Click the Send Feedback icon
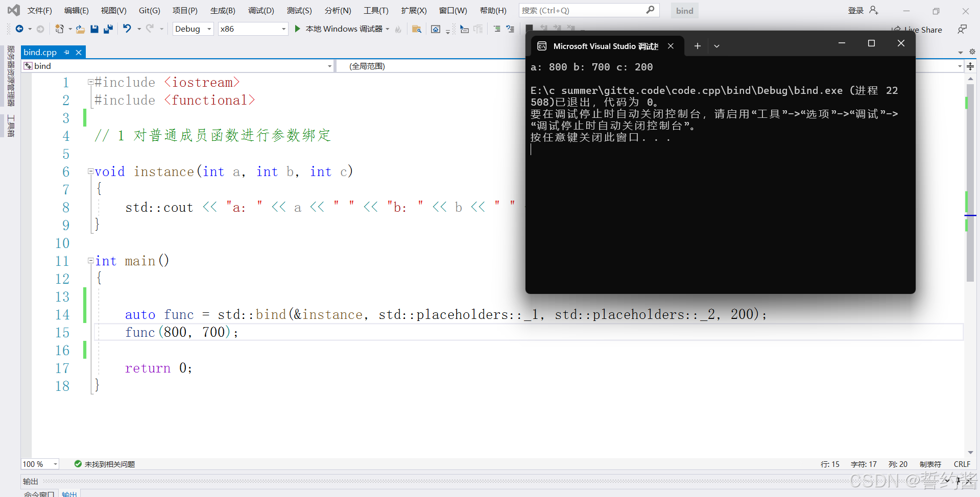 click(x=962, y=29)
